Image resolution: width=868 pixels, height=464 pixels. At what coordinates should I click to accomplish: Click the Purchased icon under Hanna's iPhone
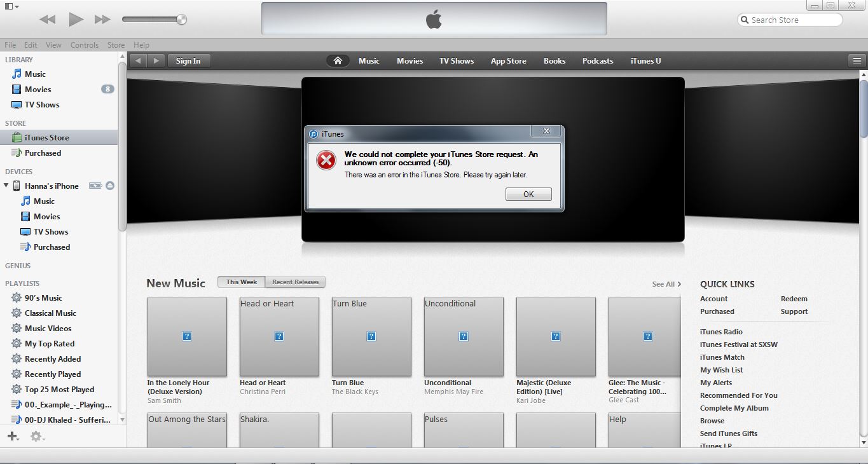pos(25,247)
